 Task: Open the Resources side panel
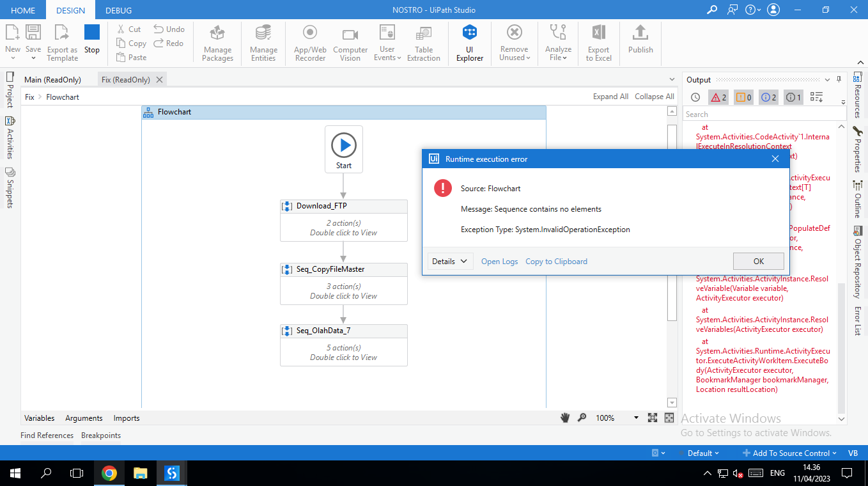[x=857, y=95]
